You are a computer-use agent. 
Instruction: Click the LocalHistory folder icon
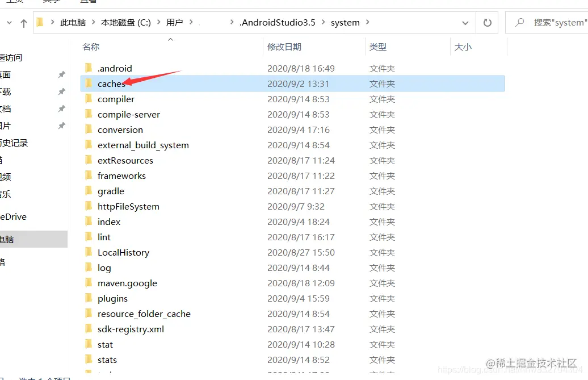click(x=89, y=252)
